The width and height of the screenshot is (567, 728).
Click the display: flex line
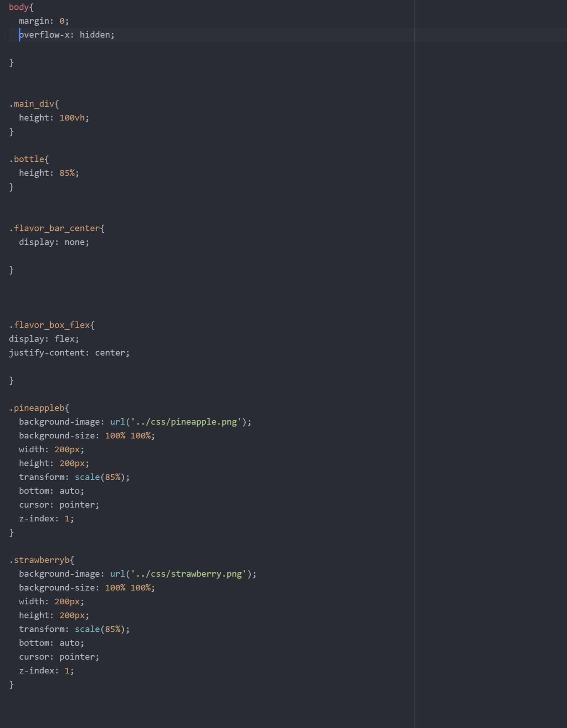pyautogui.click(x=44, y=339)
